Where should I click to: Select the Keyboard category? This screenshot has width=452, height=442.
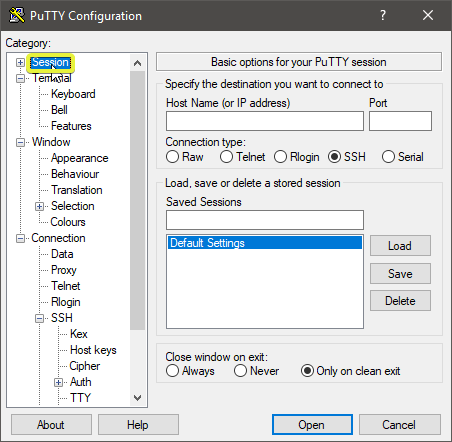point(73,94)
